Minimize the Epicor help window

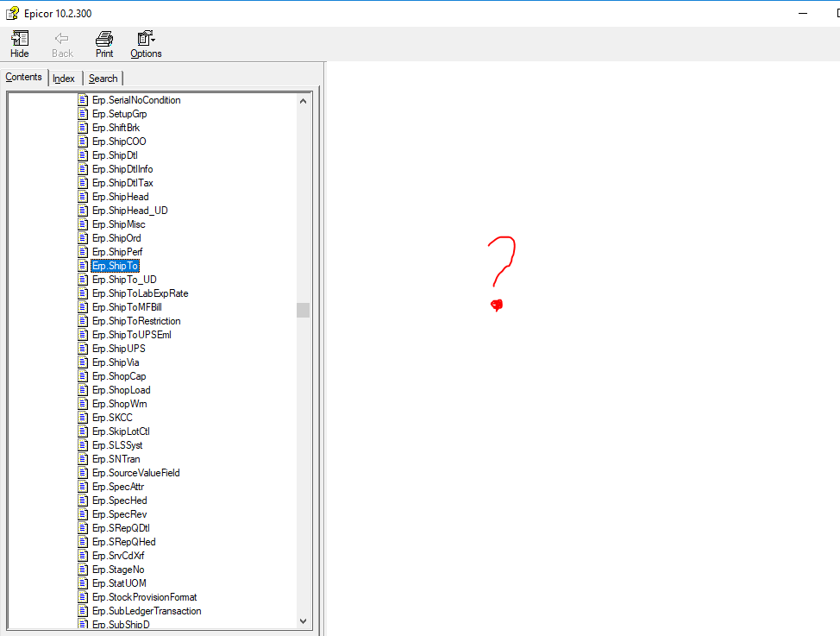pyautogui.click(x=803, y=14)
